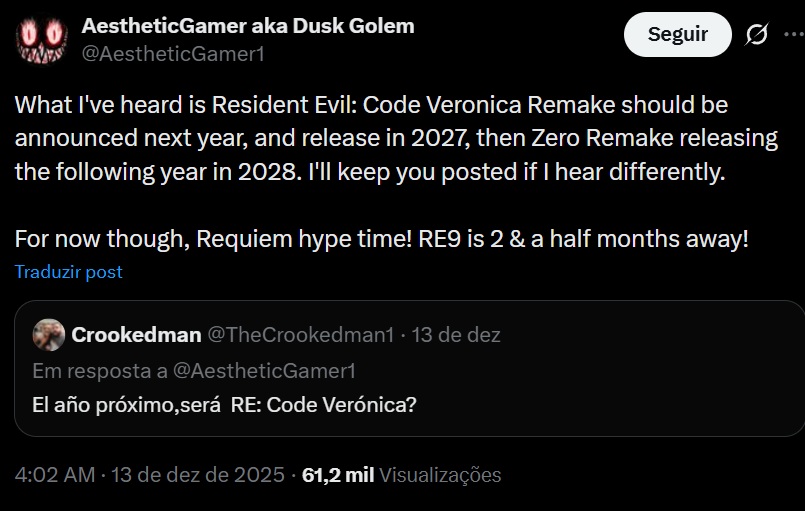Click the @AestheticGamer1 handle under the author name
Image resolution: width=805 pixels, height=511 pixels.
172,54
